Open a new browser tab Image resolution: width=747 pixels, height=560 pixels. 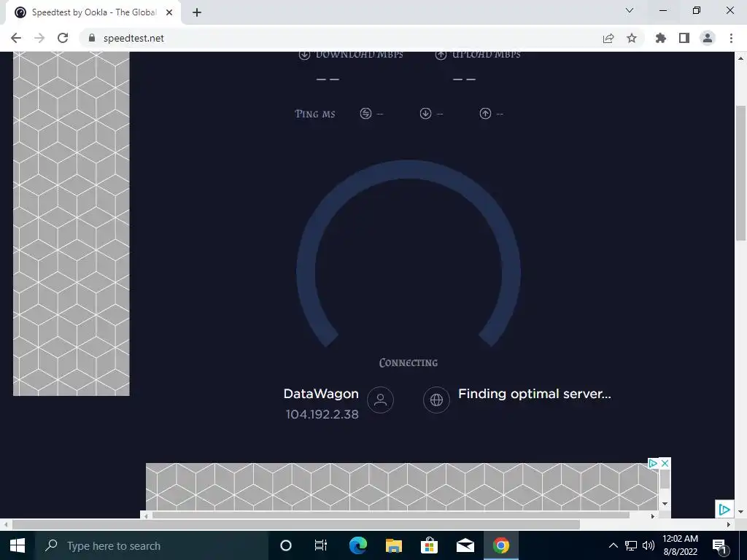click(197, 12)
